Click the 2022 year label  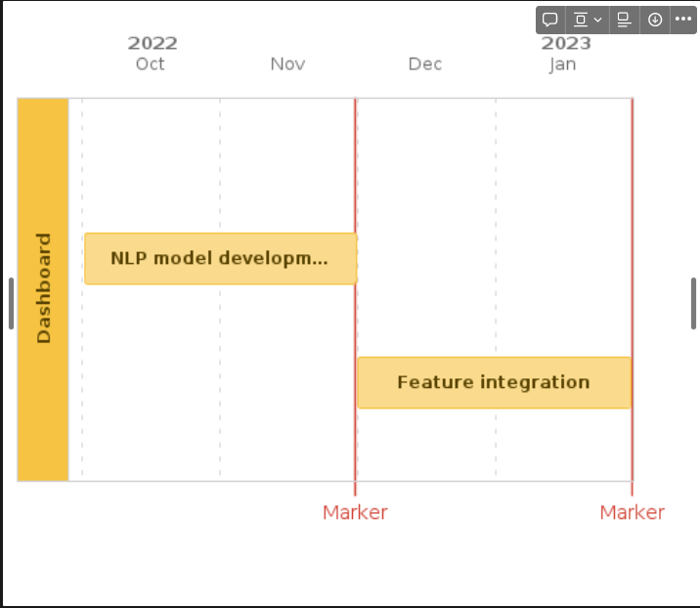[x=153, y=43]
